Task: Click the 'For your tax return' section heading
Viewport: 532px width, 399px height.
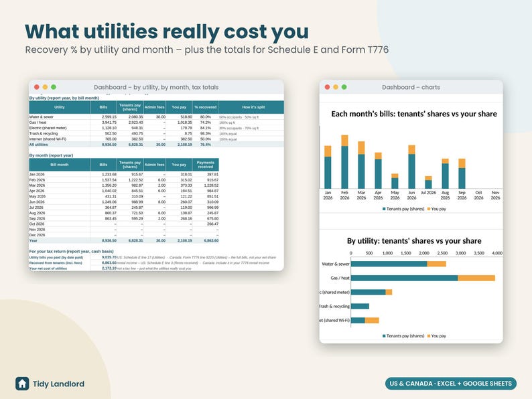Action: 71,252
